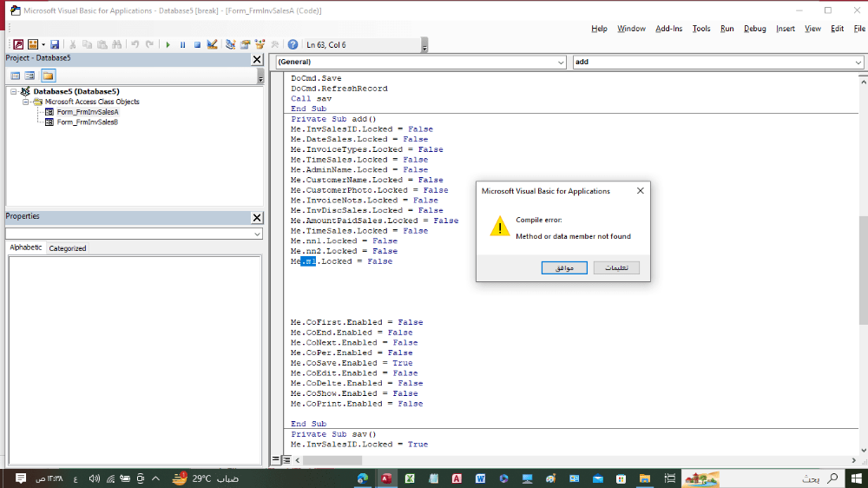Click the View Code icon in Project panel
The height and width of the screenshot is (488, 868).
pos(16,76)
